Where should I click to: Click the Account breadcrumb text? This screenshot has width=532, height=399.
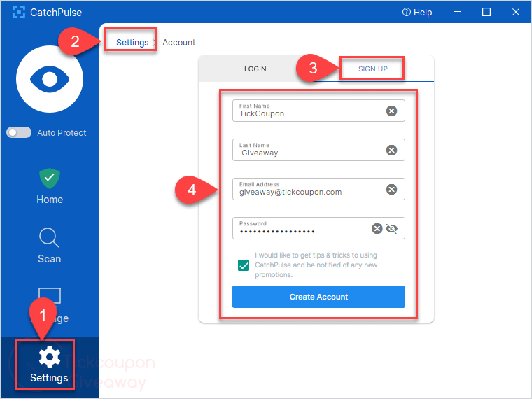coord(178,43)
